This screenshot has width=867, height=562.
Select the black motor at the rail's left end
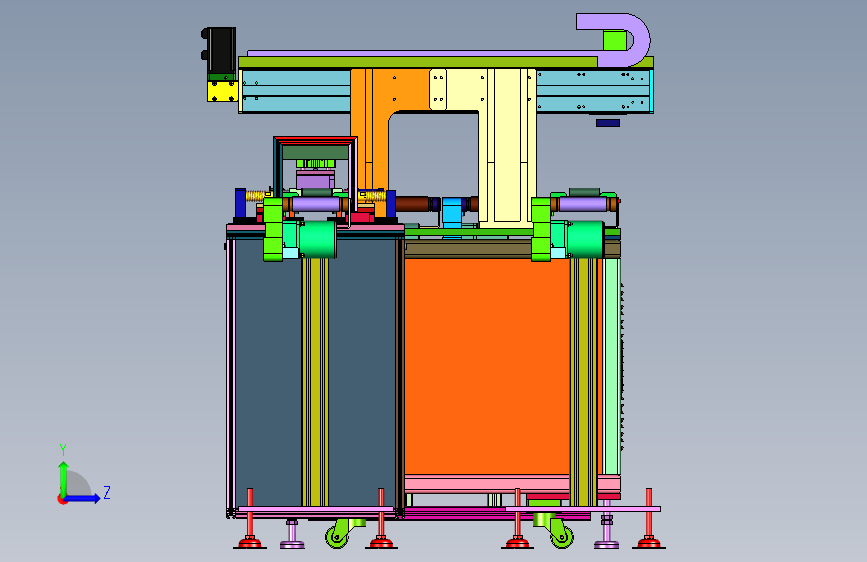click(x=220, y=51)
